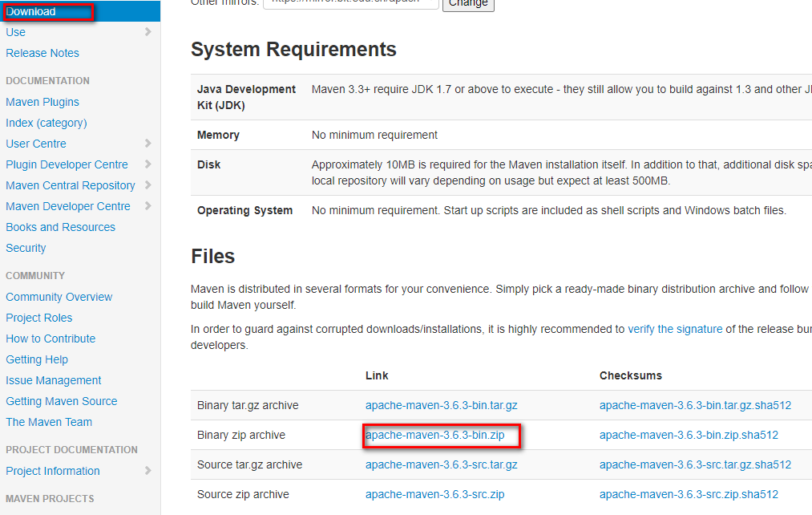Screen dimensions: 812x515
Task: Download apache-maven-3.6.3-bin.tar.gz
Action: tap(441, 406)
